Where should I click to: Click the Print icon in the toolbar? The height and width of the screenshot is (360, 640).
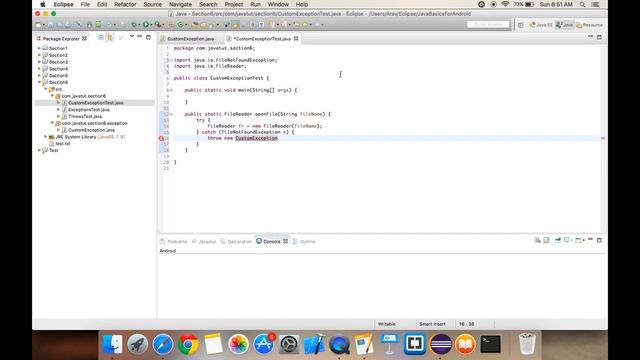coord(68,25)
